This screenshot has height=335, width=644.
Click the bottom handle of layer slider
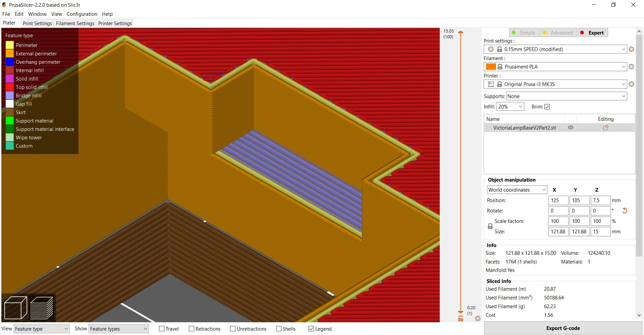461,312
